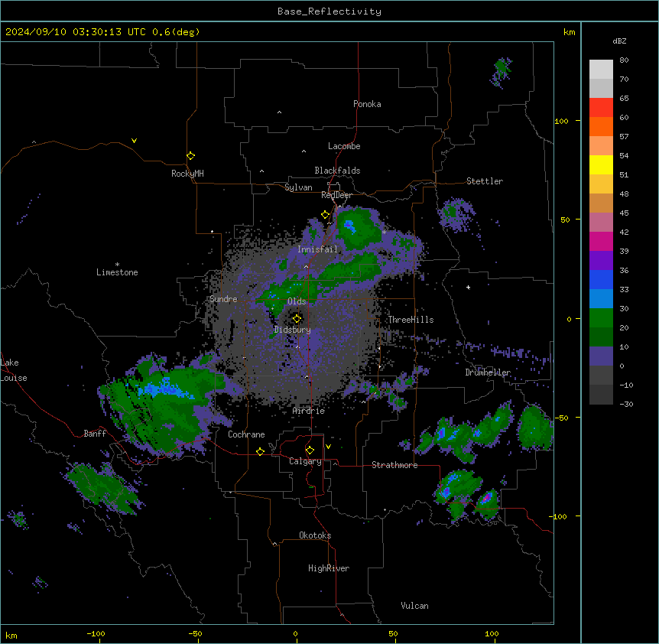Viewport: 659px width, 644px height.
Task: Select the dark gray -10 dBZ color swatch
Action: [x=601, y=395]
